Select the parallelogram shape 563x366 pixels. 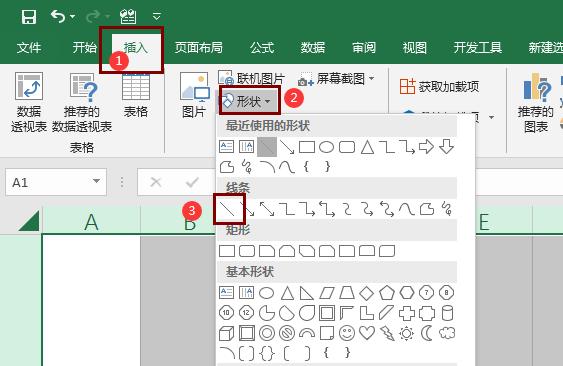327,293
